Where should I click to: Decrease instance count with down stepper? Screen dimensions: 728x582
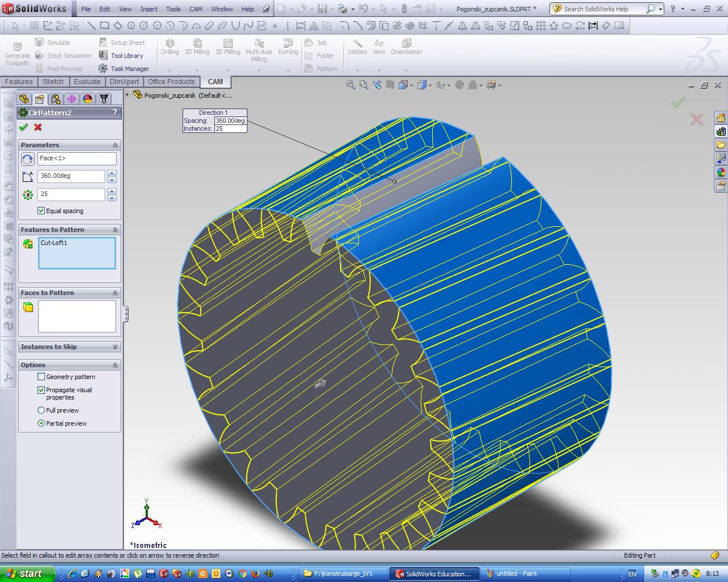(111, 198)
